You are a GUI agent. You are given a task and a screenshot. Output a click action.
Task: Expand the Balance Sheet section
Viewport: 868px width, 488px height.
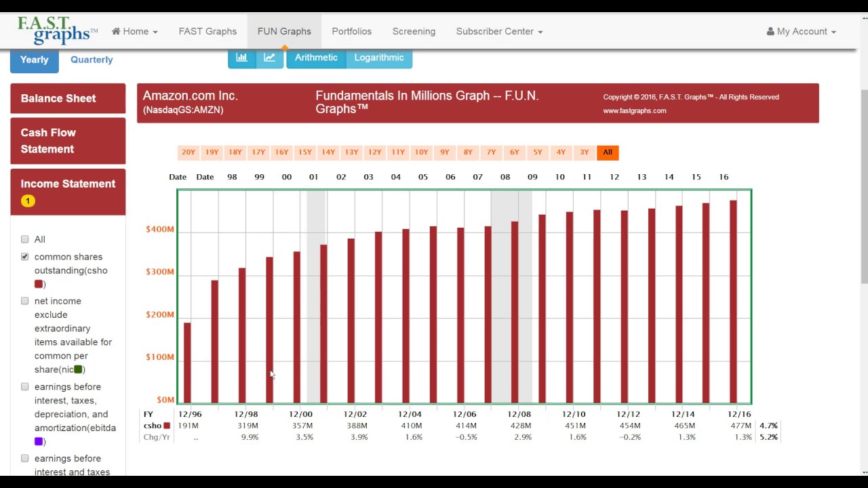68,98
